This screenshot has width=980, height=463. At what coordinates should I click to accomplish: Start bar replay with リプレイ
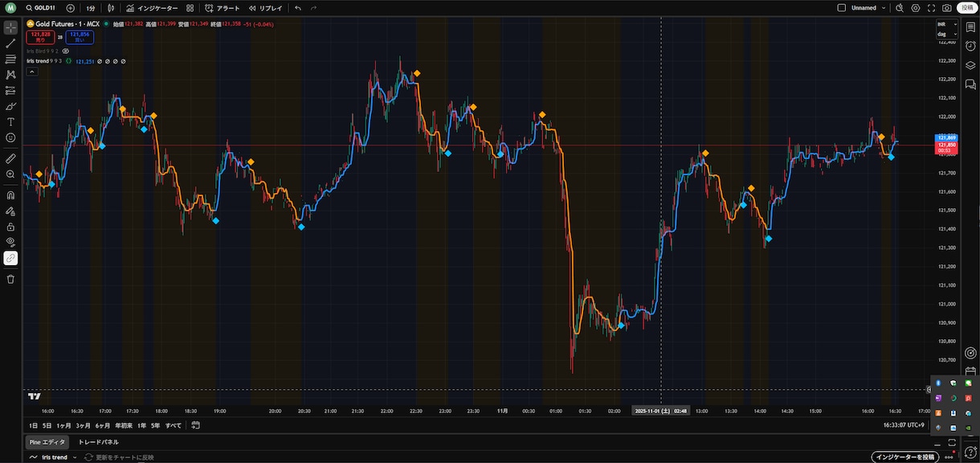[266, 8]
